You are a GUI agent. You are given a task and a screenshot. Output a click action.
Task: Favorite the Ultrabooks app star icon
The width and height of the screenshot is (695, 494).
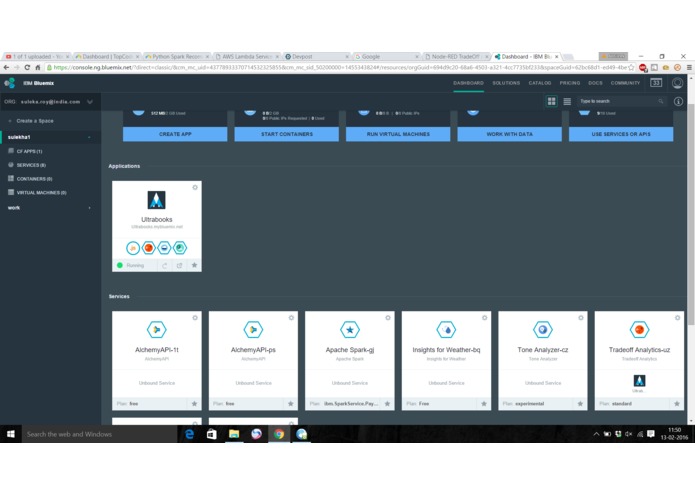pyautogui.click(x=194, y=265)
